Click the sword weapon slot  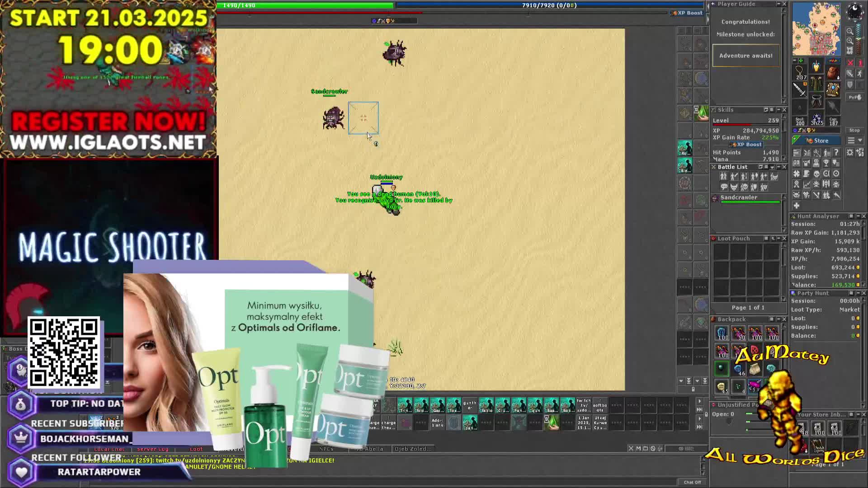800,89
